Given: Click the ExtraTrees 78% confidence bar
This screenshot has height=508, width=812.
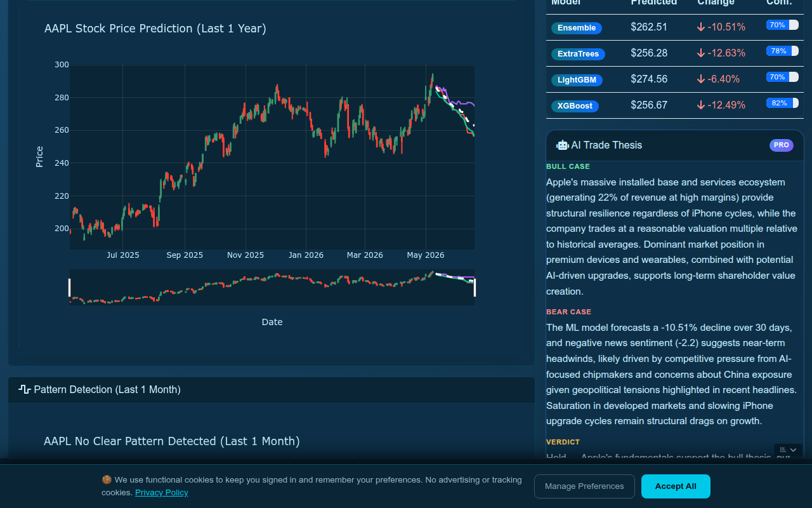Looking at the screenshot, I should [x=782, y=51].
